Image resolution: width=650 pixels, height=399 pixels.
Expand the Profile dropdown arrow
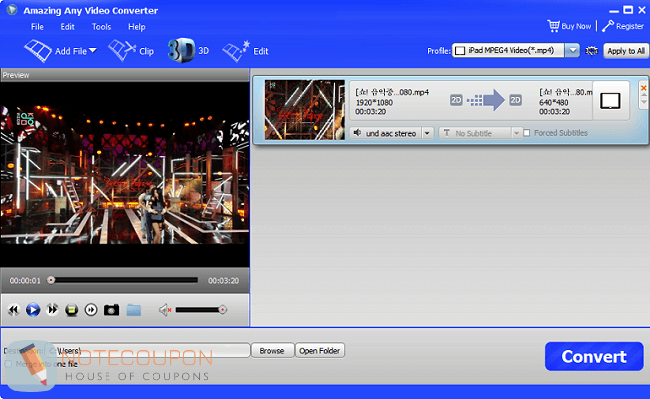[572, 51]
